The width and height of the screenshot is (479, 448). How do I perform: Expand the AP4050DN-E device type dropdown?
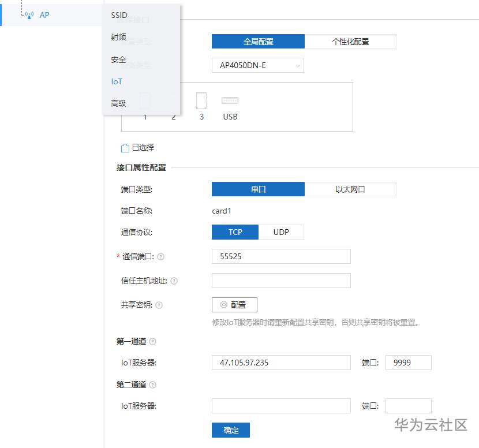pyautogui.click(x=258, y=65)
